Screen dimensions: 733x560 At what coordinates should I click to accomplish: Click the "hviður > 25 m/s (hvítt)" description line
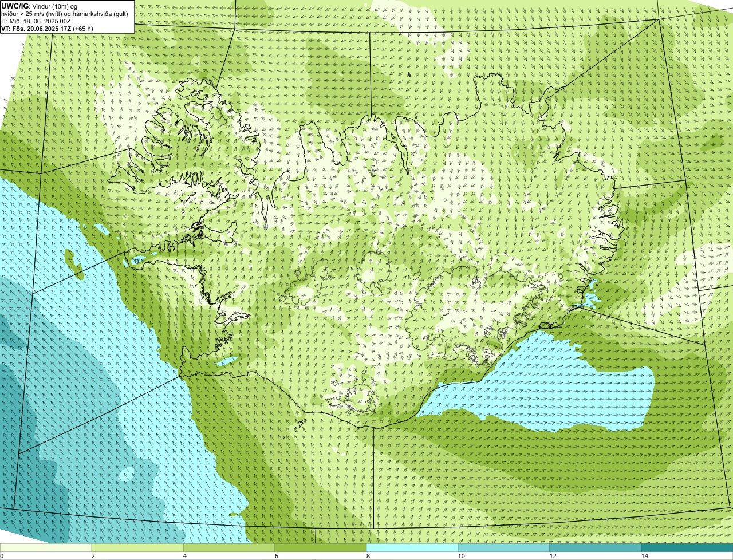click(x=65, y=14)
